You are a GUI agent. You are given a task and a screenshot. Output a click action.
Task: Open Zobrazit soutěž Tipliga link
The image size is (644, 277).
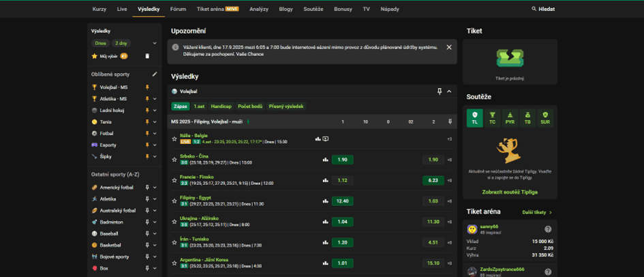pyautogui.click(x=510, y=192)
